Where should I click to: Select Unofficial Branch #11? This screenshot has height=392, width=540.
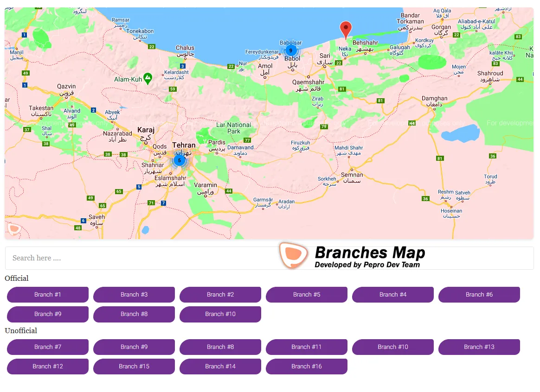(307, 347)
